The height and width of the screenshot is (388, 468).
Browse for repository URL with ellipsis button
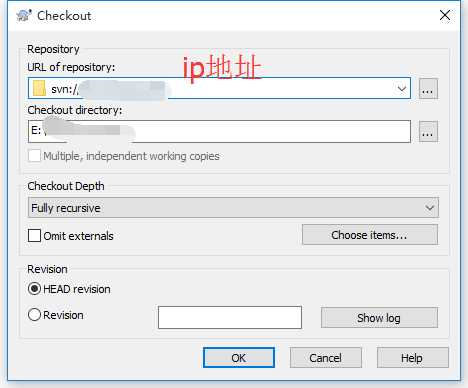pyautogui.click(x=428, y=89)
